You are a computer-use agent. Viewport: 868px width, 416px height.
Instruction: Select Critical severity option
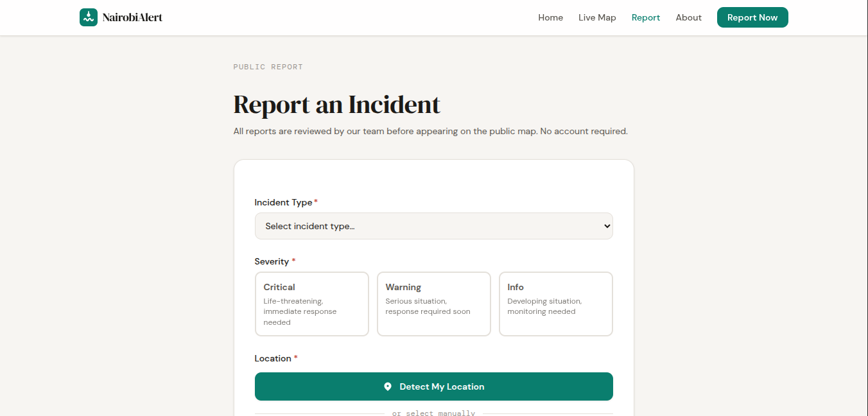tap(312, 304)
